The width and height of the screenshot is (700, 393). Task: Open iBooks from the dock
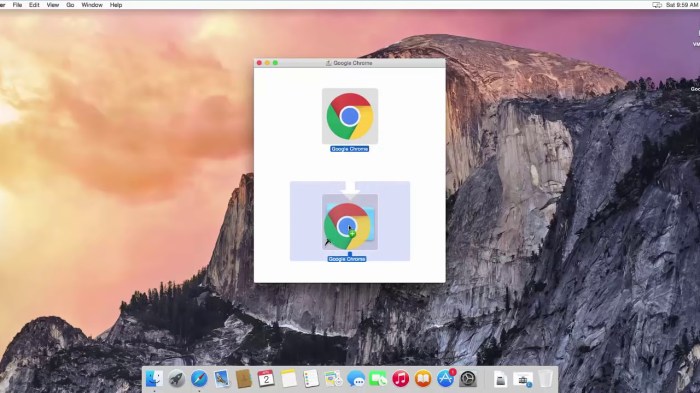pyautogui.click(x=423, y=379)
